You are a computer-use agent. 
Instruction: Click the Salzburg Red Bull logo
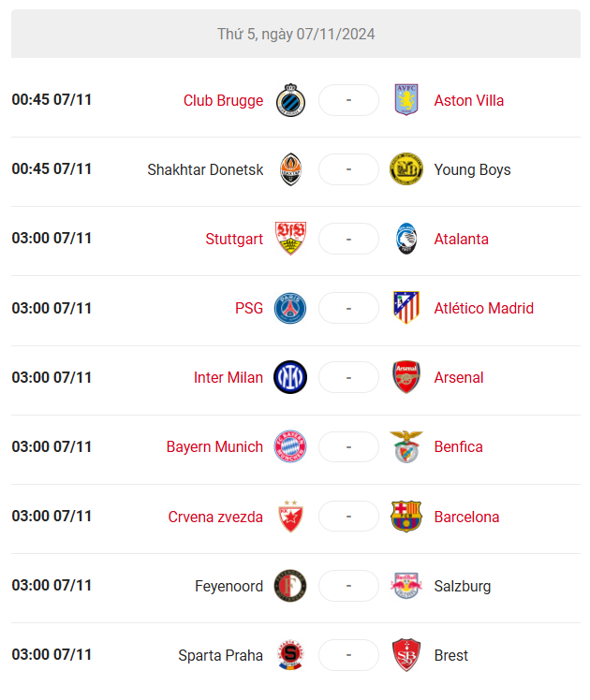406,585
